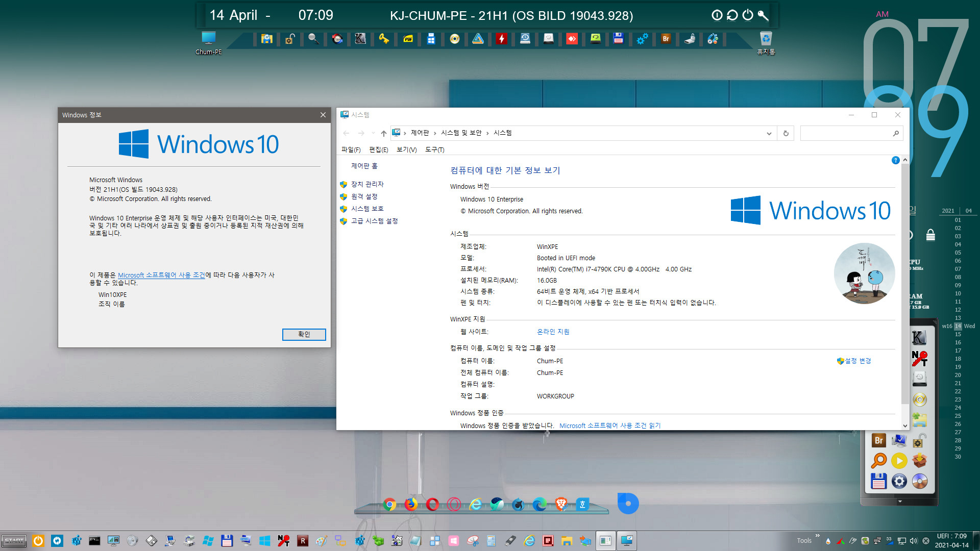Image resolution: width=980 pixels, height=551 pixels.
Task: Open the paint palette icon on taskbar
Action: (x=321, y=541)
